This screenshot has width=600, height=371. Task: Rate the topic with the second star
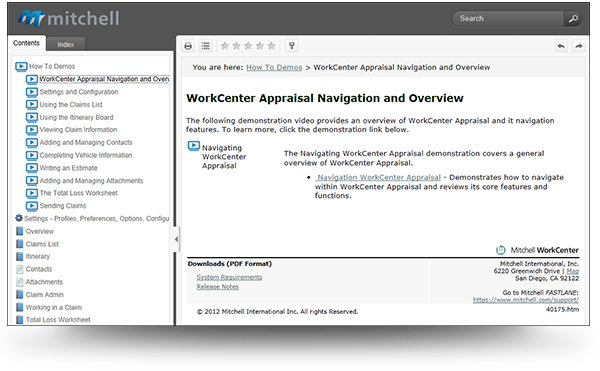[236, 46]
